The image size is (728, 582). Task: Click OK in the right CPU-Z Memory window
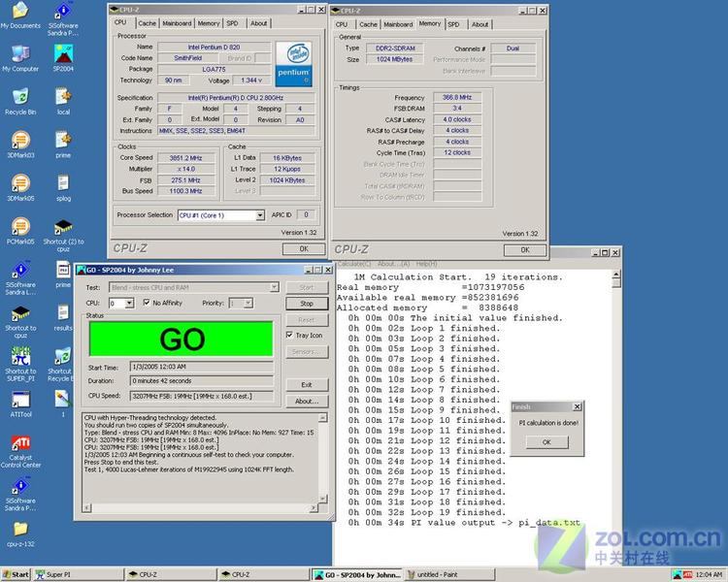[525, 249]
